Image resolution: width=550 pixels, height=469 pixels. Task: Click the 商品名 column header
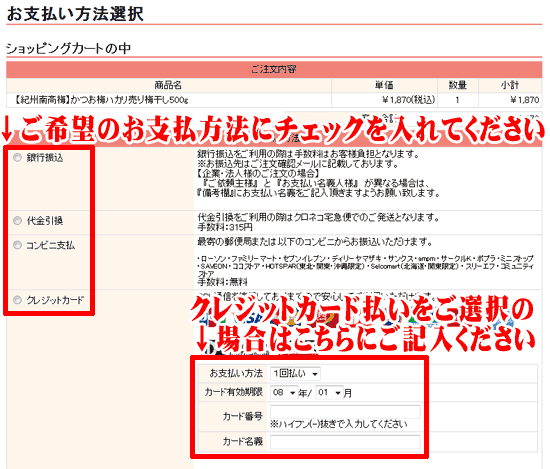(x=168, y=85)
